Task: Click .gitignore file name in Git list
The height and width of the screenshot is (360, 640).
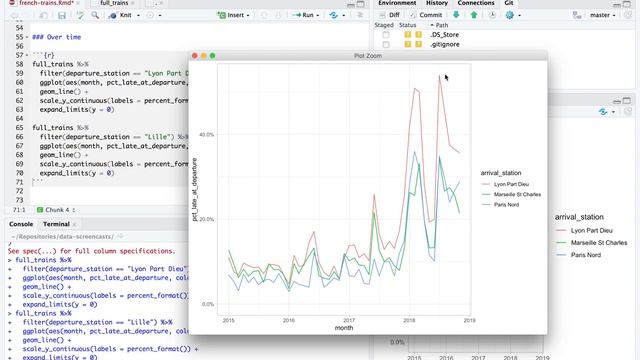Action: click(444, 44)
